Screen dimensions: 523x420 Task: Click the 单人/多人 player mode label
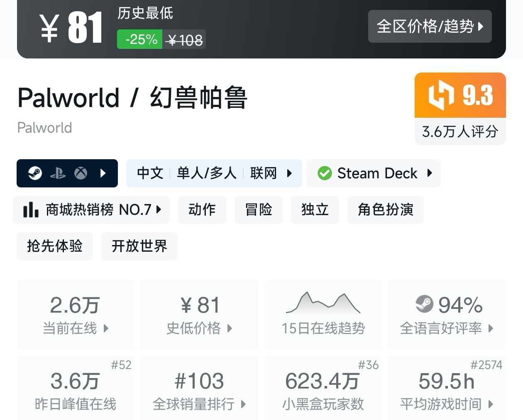pos(206,173)
